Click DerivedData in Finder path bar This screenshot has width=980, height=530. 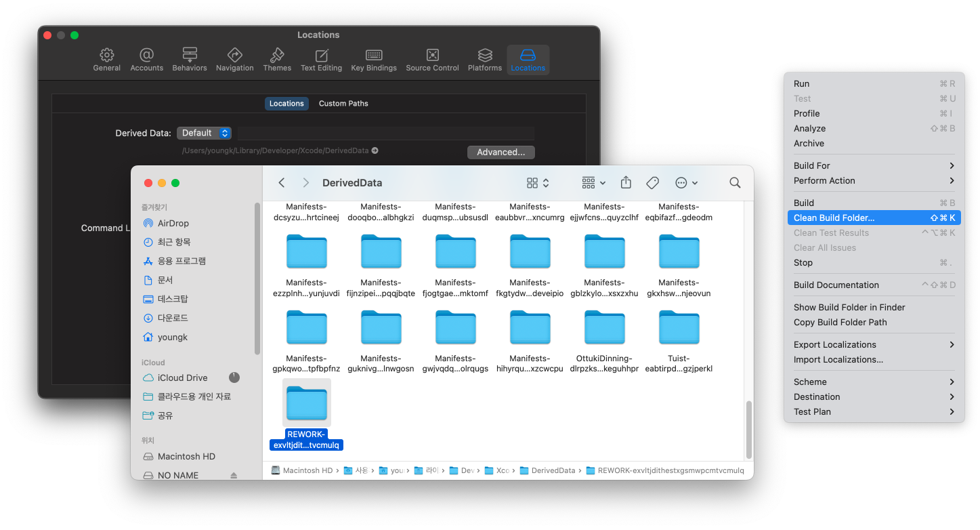[x=547, y=470]
